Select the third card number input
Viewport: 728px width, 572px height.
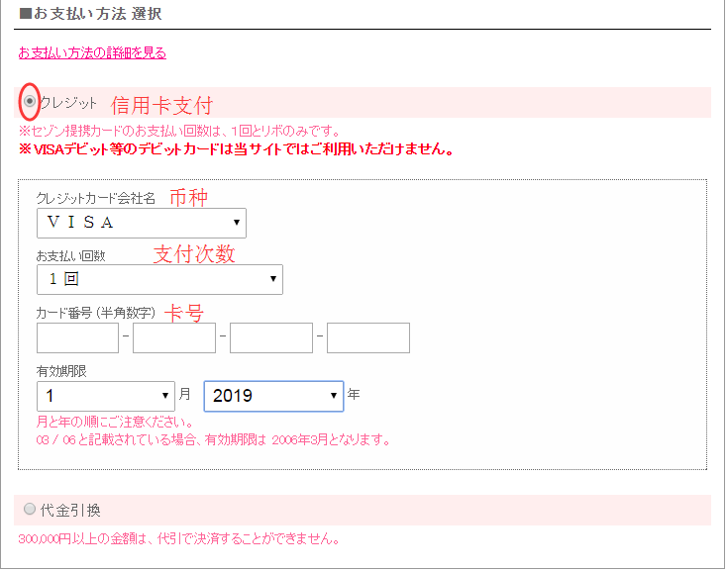click(x=271, y=338)
